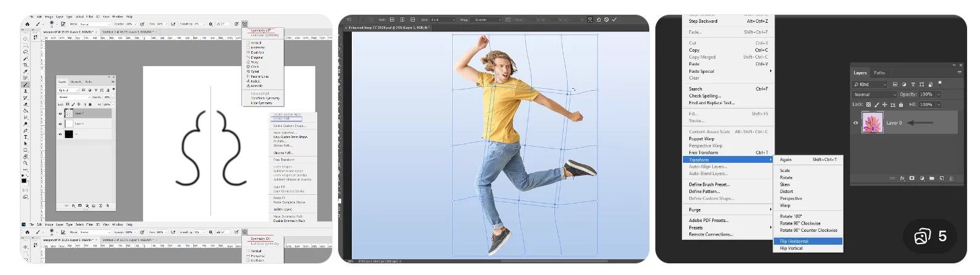Cancel the warp transform

coord(606,20)
